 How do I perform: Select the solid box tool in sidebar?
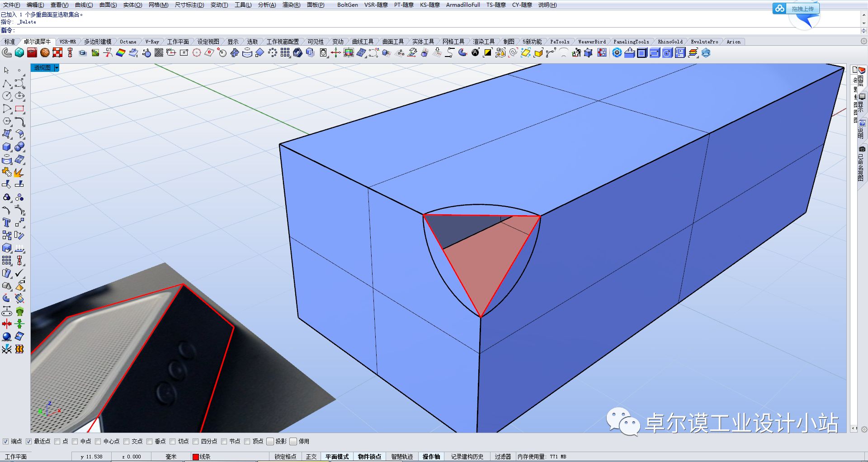(x=6, y=147)
